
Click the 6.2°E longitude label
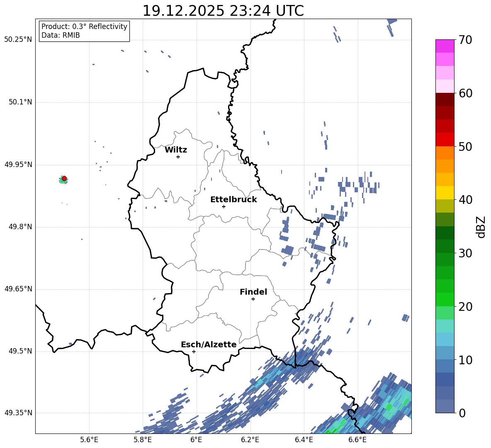point(250,440)
